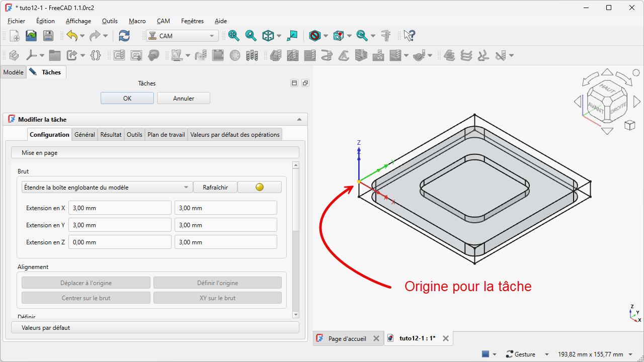Click the undo arrow icon
The image size is (644, 362).
(72, 36)
